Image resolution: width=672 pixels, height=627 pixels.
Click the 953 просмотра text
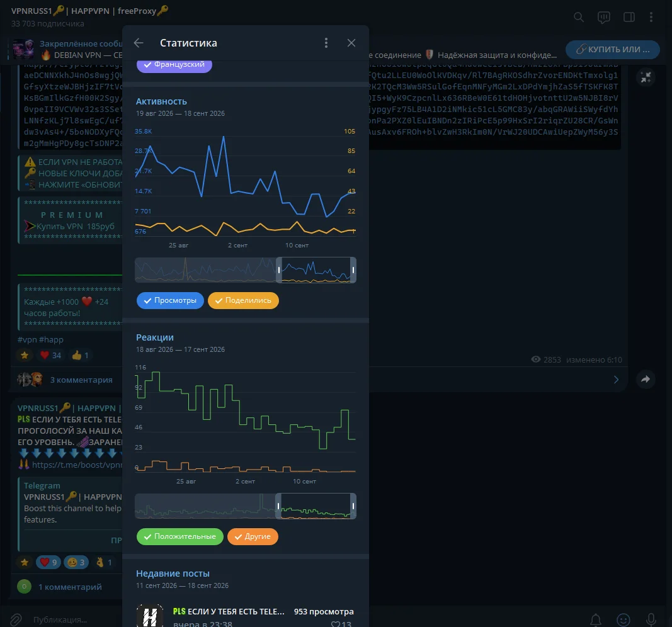coord(324,612)
